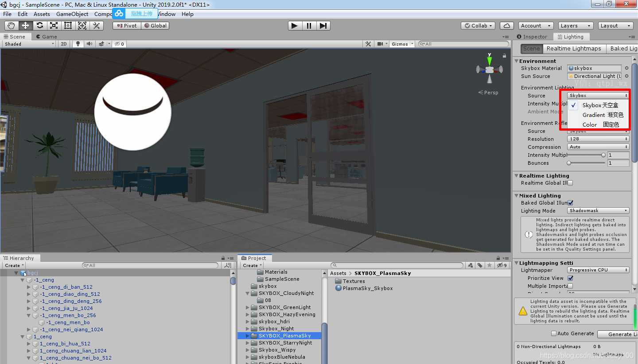The image size is (638, 364).
Task: Click the Pause button
Action: (x=309, y=26)
